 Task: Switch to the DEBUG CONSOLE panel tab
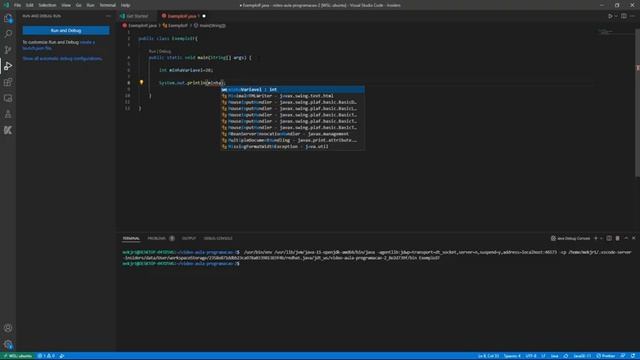pos(218,238)
